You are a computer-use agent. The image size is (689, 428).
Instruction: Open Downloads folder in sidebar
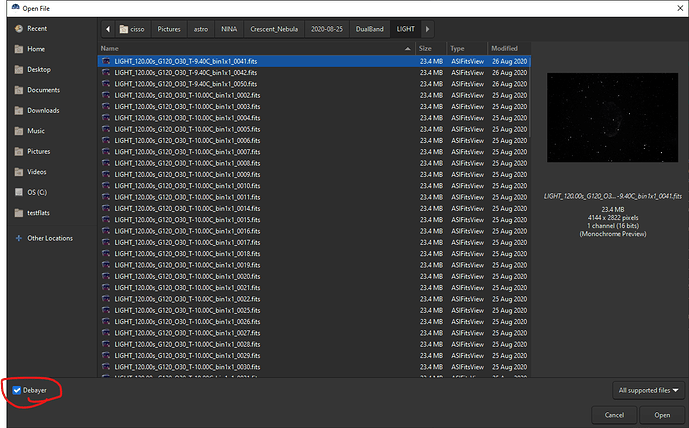tap(43, 111)
